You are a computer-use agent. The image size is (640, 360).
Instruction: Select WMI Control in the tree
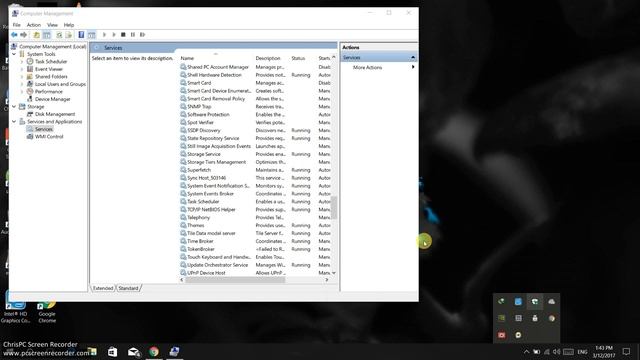49,137
